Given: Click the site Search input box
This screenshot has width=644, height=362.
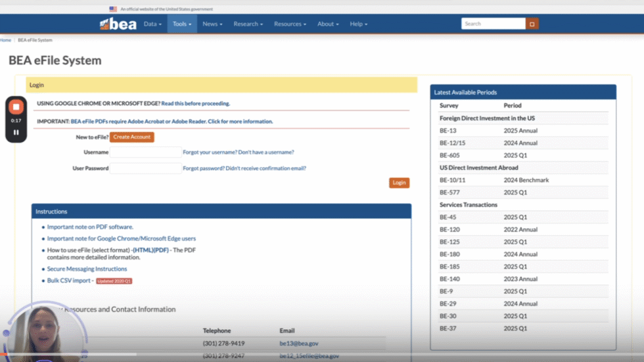Looking at the screenshot, I should 493,24.
